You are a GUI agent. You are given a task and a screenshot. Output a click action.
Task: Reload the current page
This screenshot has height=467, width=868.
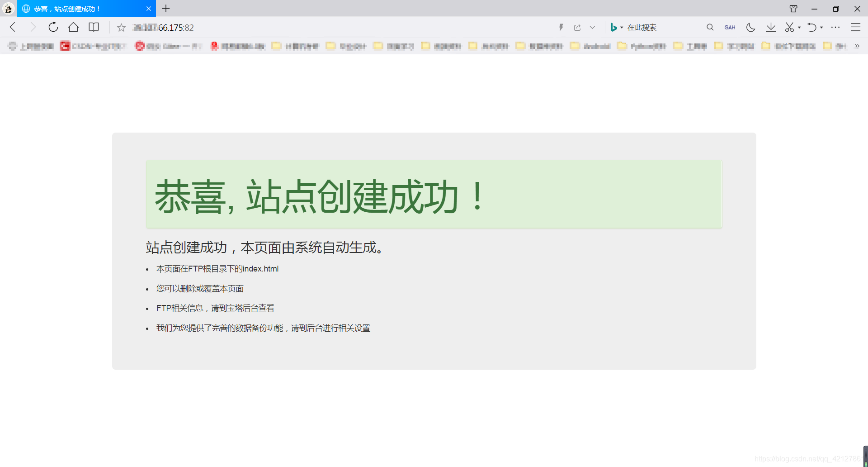(x=53, y=27)
